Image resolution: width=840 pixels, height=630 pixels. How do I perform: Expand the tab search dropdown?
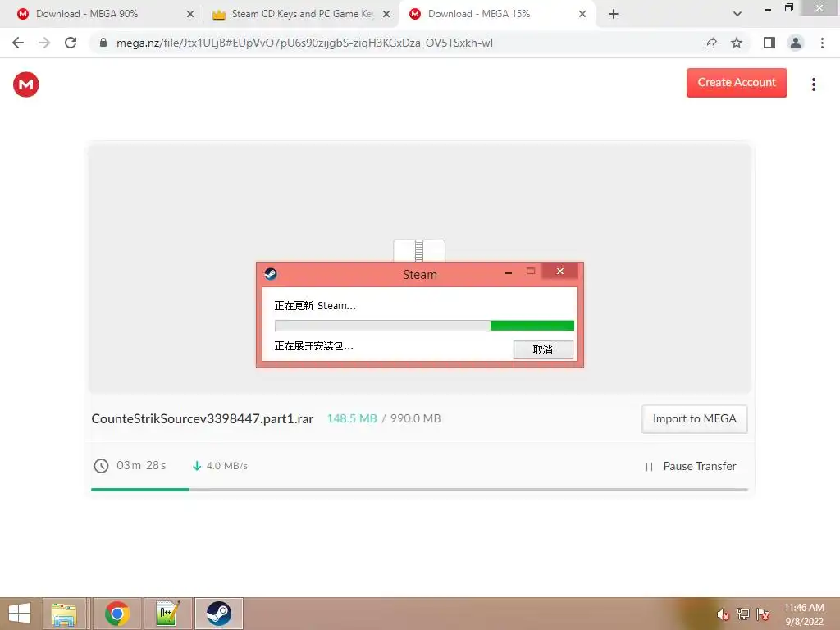(737, 14)
